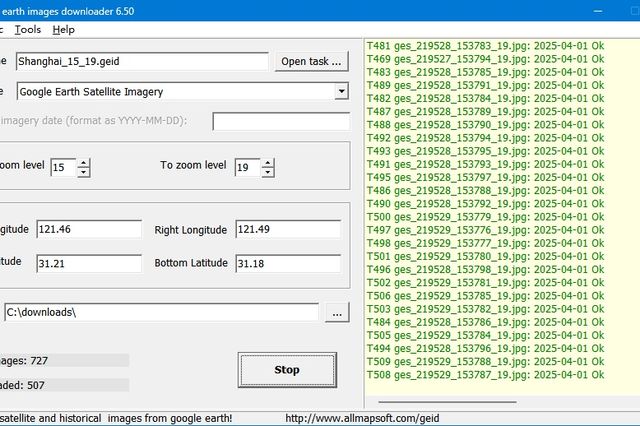Click the To zoom level label
640x426 pixels.
click(x=193, y=165)
